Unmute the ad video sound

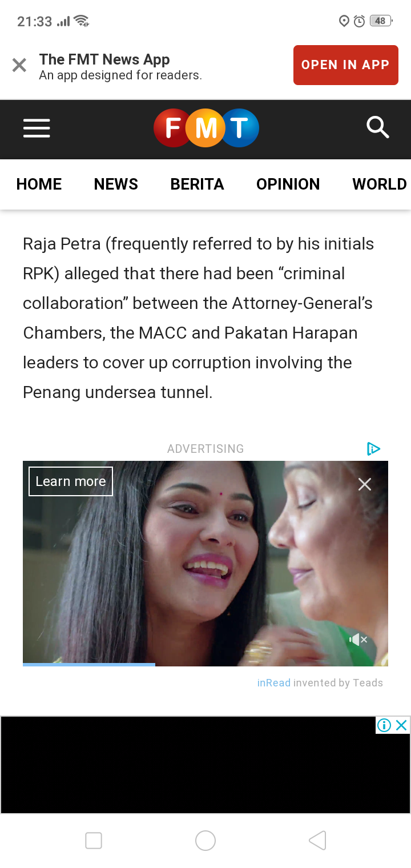click(x=358, y=640)
